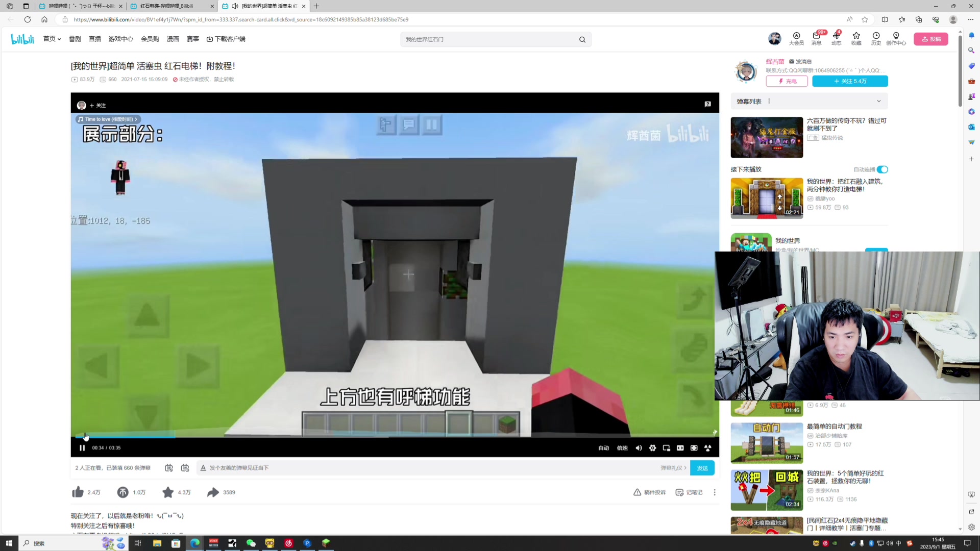
Task: Share the video using arrow icon
Action: point(213,492)
